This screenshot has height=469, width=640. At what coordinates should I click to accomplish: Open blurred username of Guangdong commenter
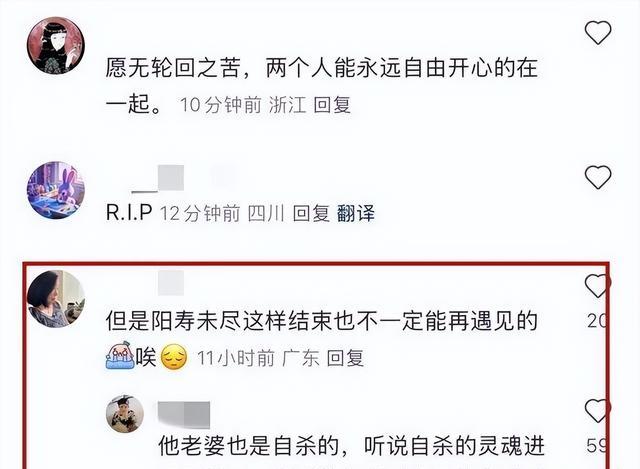coord(171,283)
